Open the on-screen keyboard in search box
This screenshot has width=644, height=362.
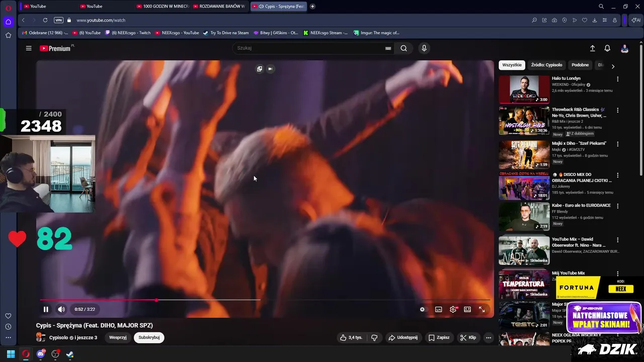388,48
